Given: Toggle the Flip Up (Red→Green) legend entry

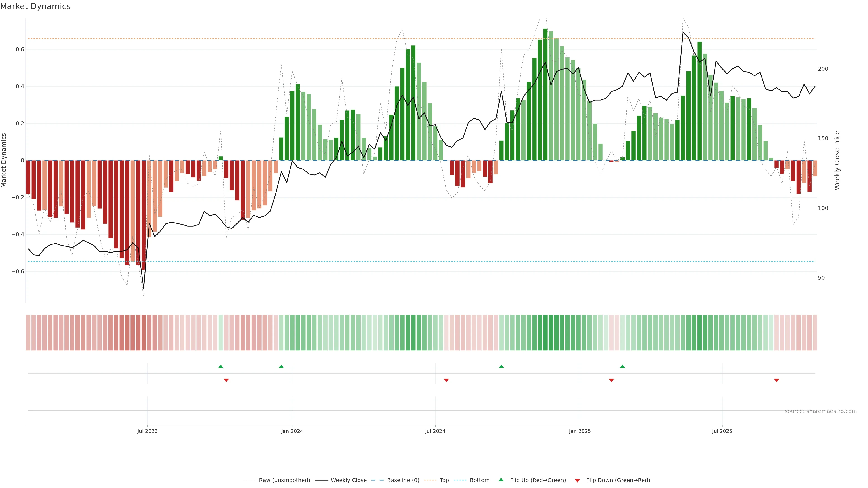Looking at the screenshot, I should point(538,480).
